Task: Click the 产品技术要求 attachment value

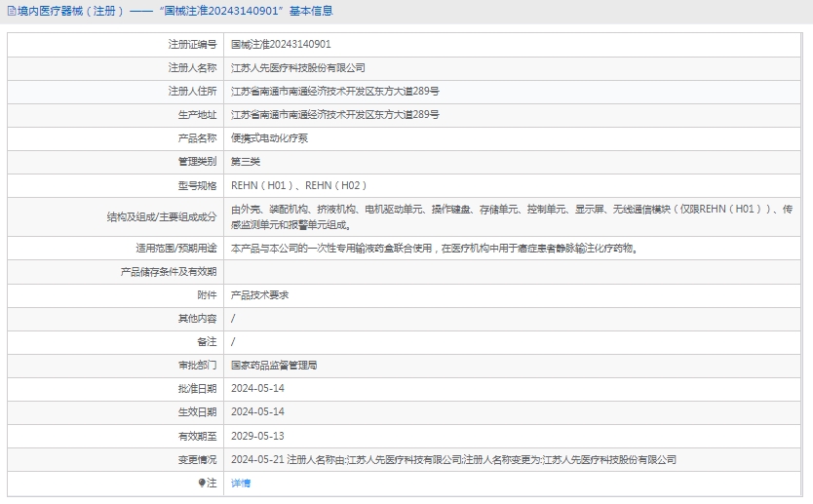Action: [259, 294]
